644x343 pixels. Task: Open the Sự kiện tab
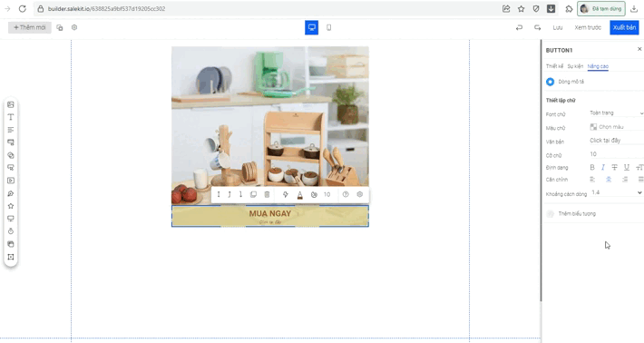point(575,66)
